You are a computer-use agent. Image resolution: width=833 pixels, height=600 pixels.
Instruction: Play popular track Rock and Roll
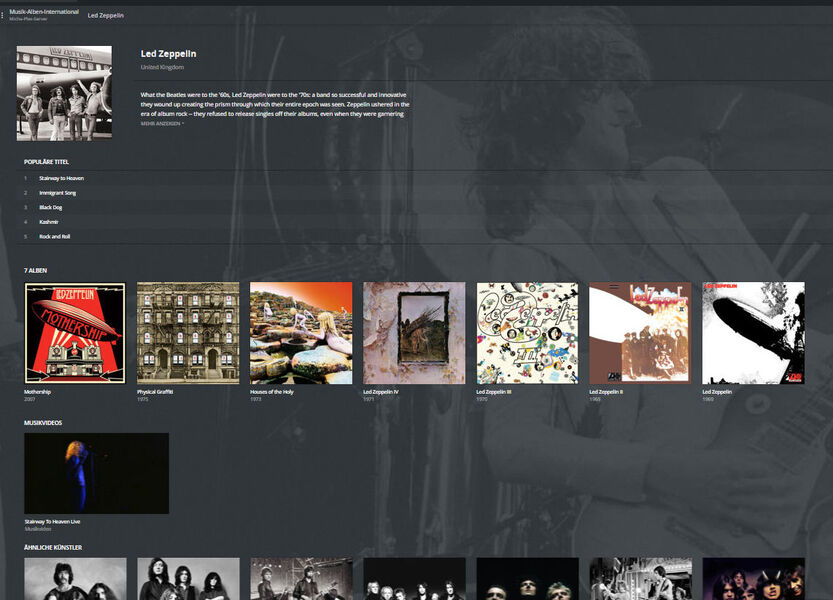tap(54, 236)
